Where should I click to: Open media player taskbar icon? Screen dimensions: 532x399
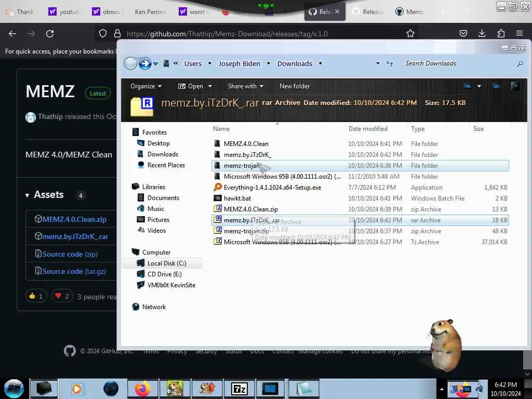tap(77, 389)
